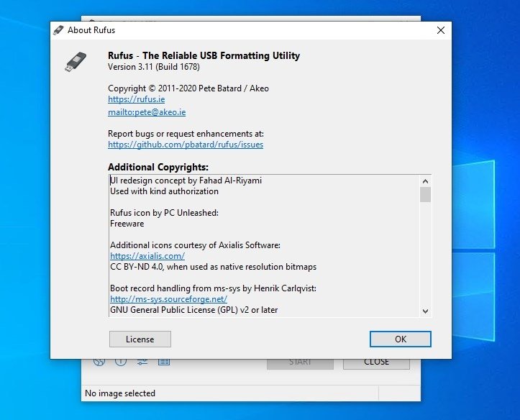The height and width of the screenshot is (420, 520).
Task: Click the mailto:pete@akeo.ie email link
Action: 147,112
